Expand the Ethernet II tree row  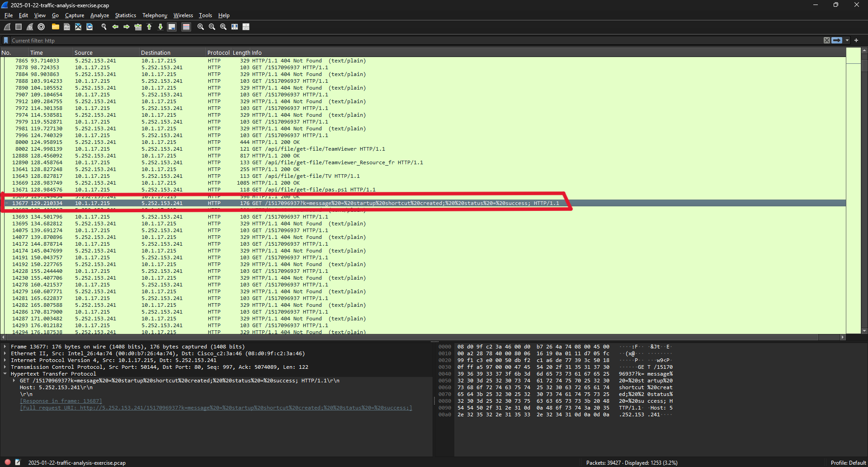[x=5, y=354]
